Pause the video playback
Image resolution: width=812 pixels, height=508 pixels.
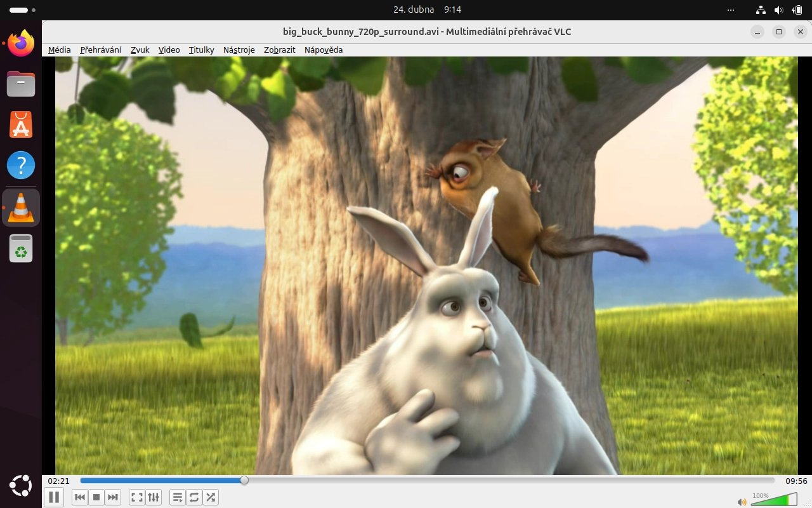(54, 497)
